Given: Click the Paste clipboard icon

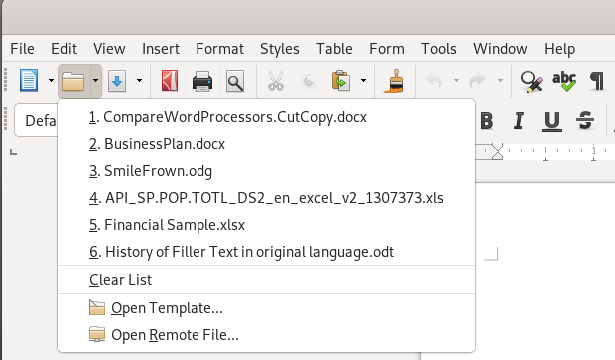Looking at the screenshot, I should click(340, 81).
